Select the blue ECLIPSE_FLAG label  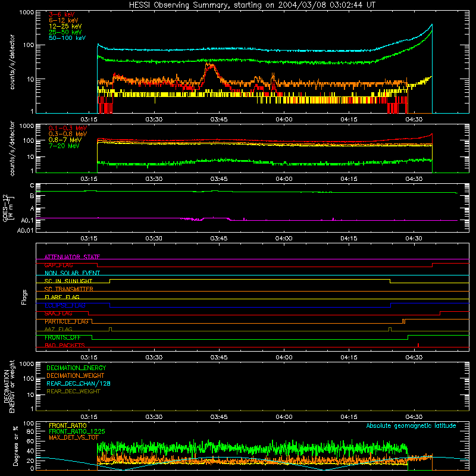pyautogui.click(x=65, y=305)
